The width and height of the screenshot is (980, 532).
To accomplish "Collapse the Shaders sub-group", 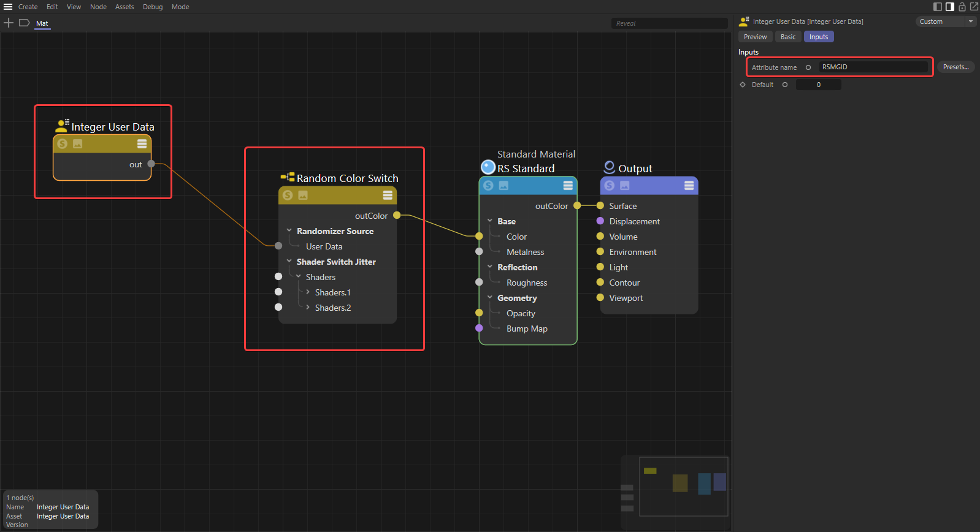I will pyautogui.click(x=299, y=276).
